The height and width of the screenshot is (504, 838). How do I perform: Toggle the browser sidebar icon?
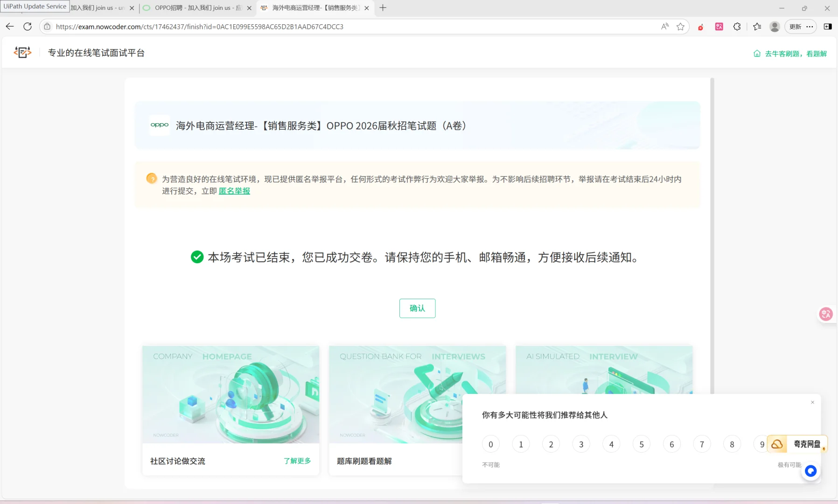tap(828, 27)
